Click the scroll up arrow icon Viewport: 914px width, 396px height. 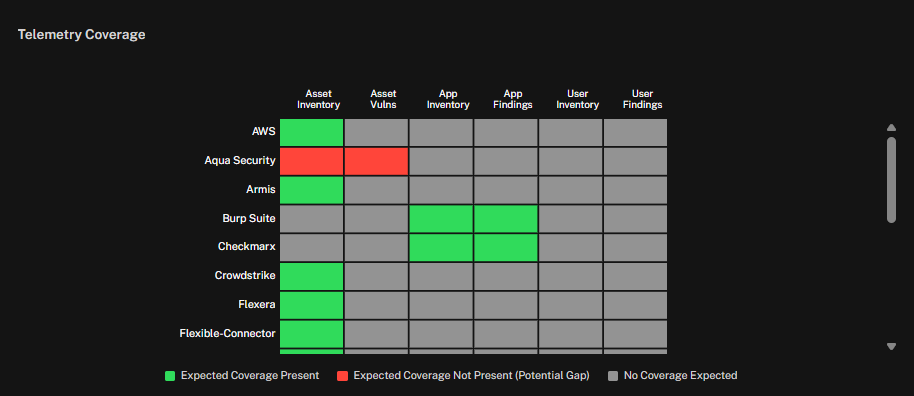click(x=891, y=128)
